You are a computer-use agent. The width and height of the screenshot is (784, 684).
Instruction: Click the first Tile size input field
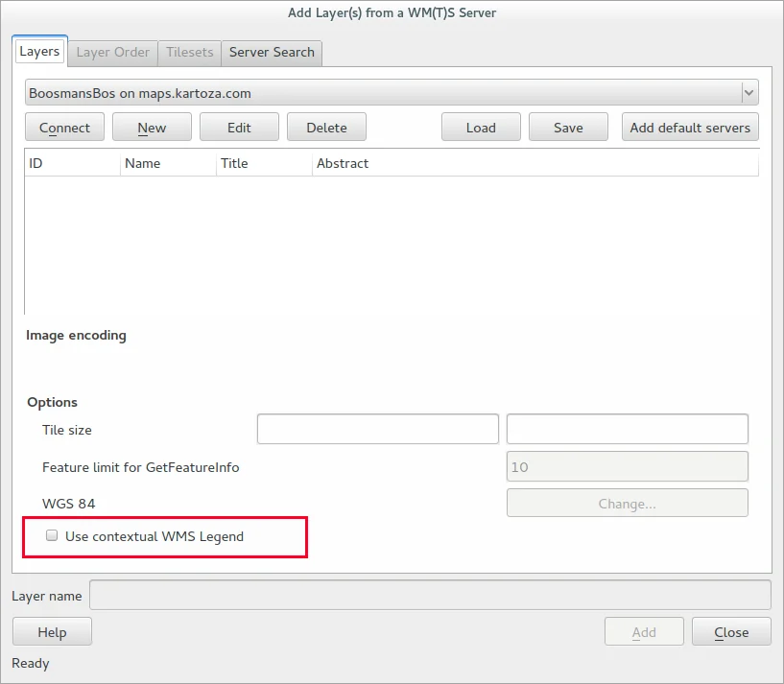[377, 429]
